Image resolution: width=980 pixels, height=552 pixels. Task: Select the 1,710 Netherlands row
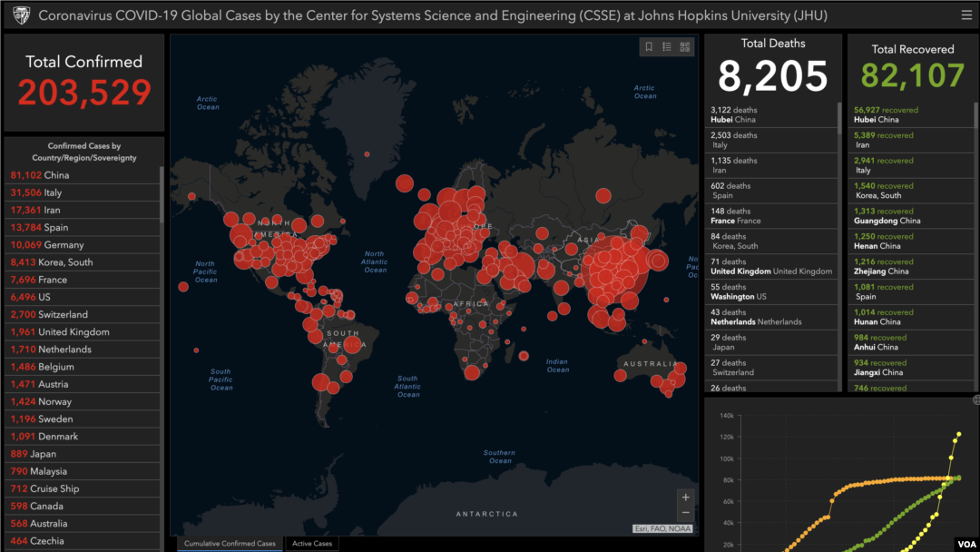pyautogui.click(x=83, y=350)
